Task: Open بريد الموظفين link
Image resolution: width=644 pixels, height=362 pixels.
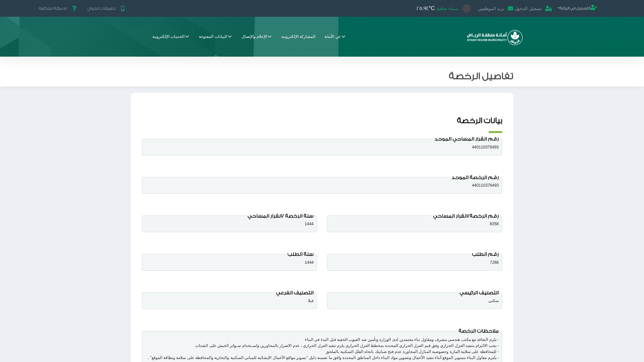Action: (491, 8)
